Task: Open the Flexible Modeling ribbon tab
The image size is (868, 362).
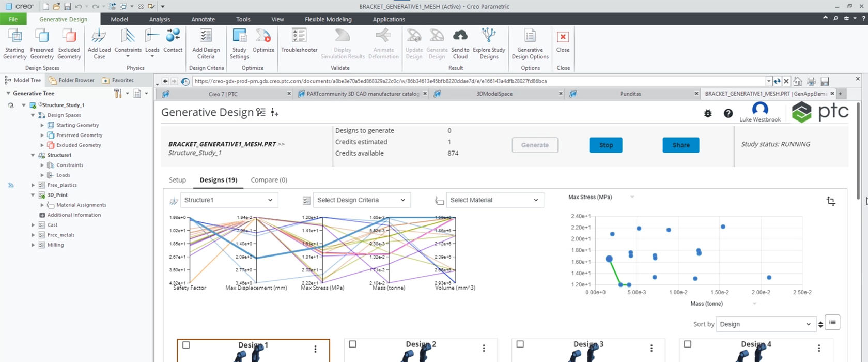Action: click(328, 19)
